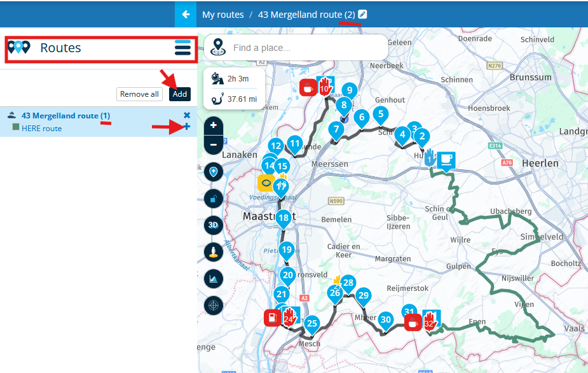588x373 pixels.
Task: Open My routes breadcrumb
Action: (222, 14)
